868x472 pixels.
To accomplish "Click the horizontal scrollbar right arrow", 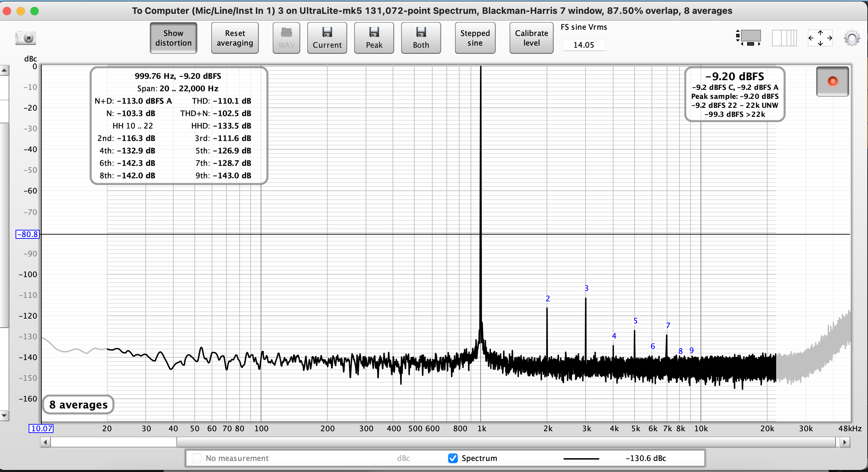I will tap(845, 442).
